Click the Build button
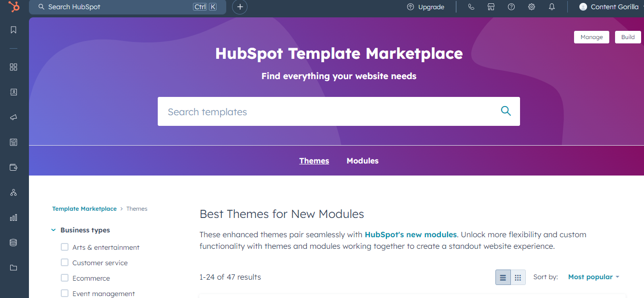Screen dimensions: 644x298 (x=628, y=37)
